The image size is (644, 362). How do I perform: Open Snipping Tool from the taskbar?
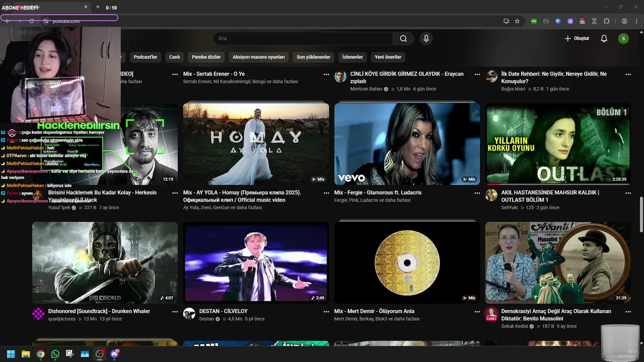coord(69,354)
